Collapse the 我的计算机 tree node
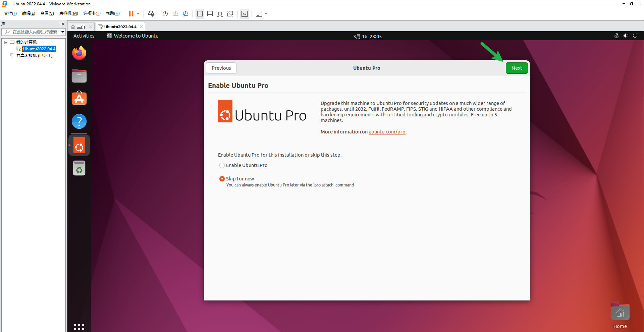 6,42
